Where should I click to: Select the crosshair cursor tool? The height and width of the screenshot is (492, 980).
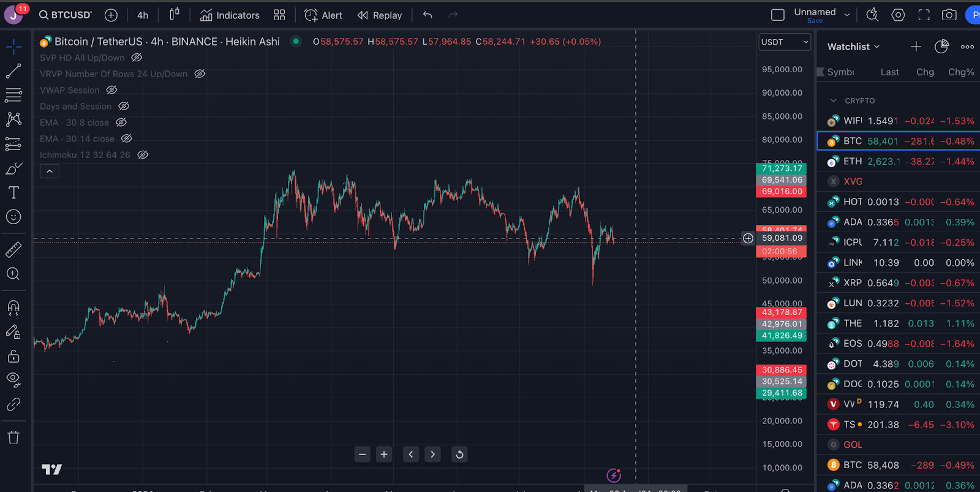pyautogui.click(x=13, y=47)
